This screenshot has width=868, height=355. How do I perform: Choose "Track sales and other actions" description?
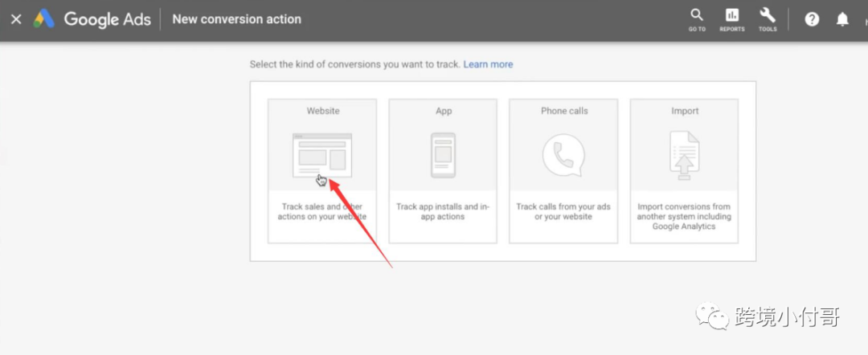pyautogui.click(x=322, y=212)
